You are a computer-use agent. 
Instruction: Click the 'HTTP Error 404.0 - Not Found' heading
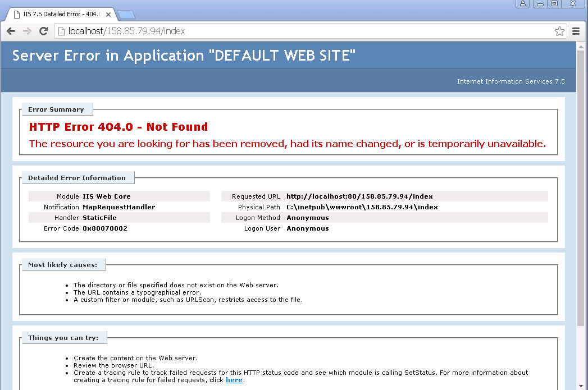pos(118,127)
